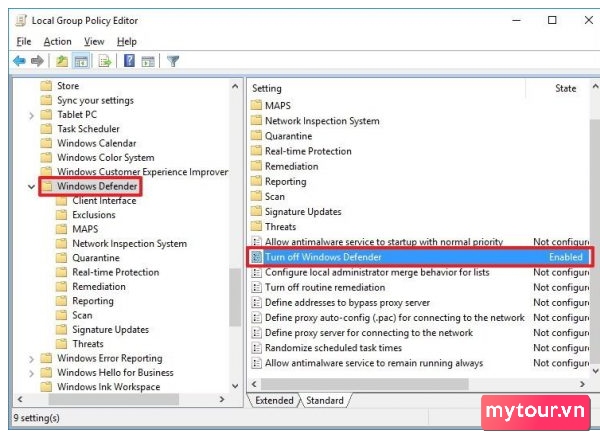Image resolution: width=600 pixels, height=442 pixels.
Task: Click the Back arrow toolbar icon
Action: coord(19,61)
